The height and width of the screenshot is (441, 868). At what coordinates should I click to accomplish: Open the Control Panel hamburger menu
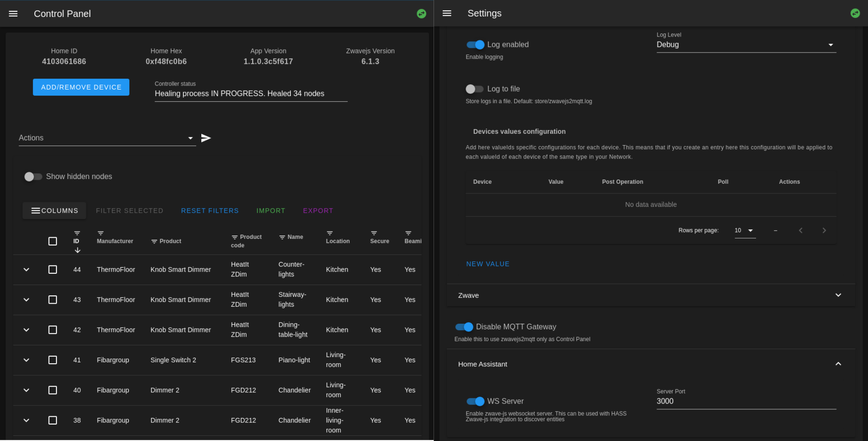[x=13, y=13]
